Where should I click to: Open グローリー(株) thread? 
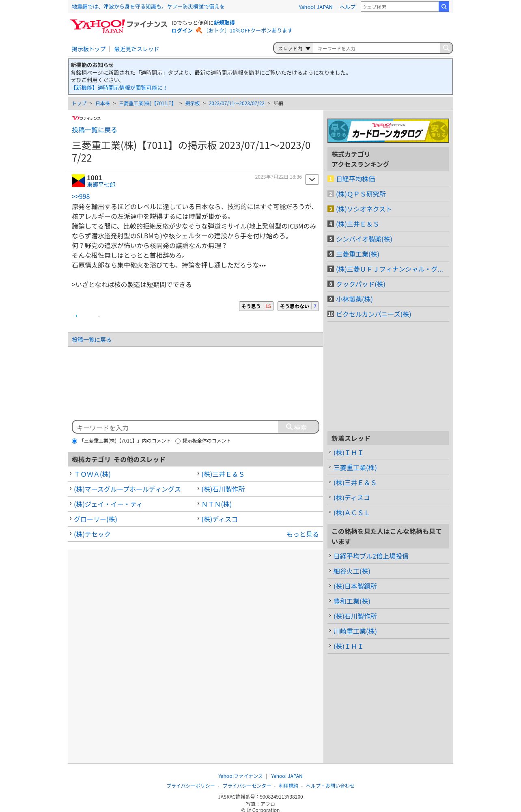[x=95, y=519]
